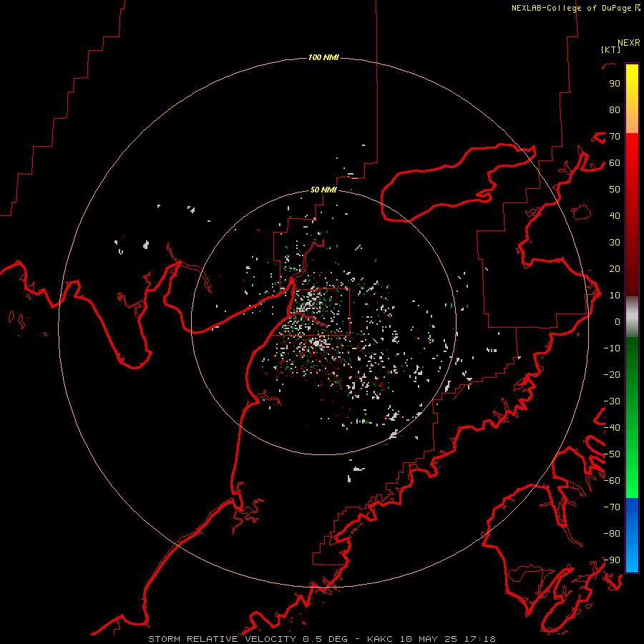Click the blue bottom segment of the colorbar
Viewport: 644px width, 644px height.
pos(632,535)
